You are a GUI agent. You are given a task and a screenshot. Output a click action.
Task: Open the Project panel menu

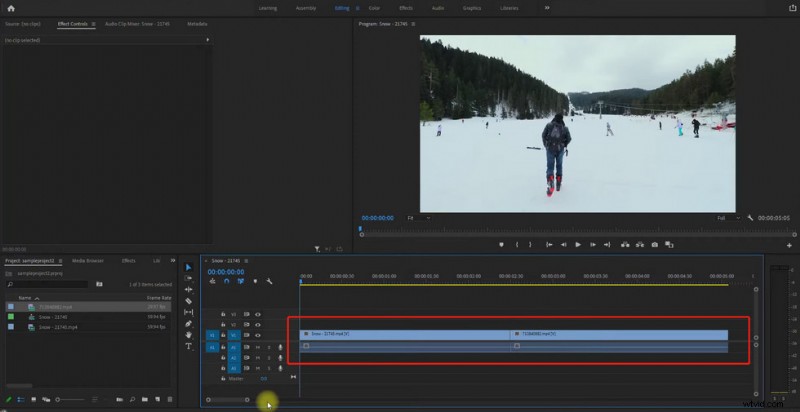point(60,261)
